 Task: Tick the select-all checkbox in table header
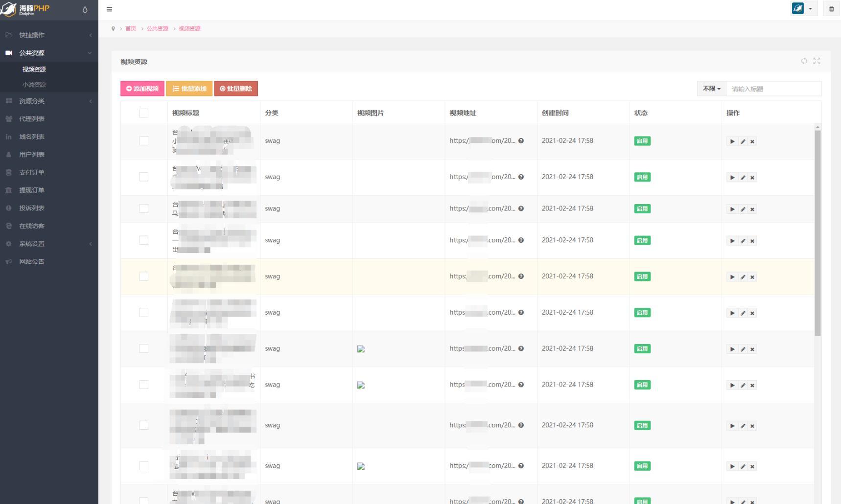(143, 113)
